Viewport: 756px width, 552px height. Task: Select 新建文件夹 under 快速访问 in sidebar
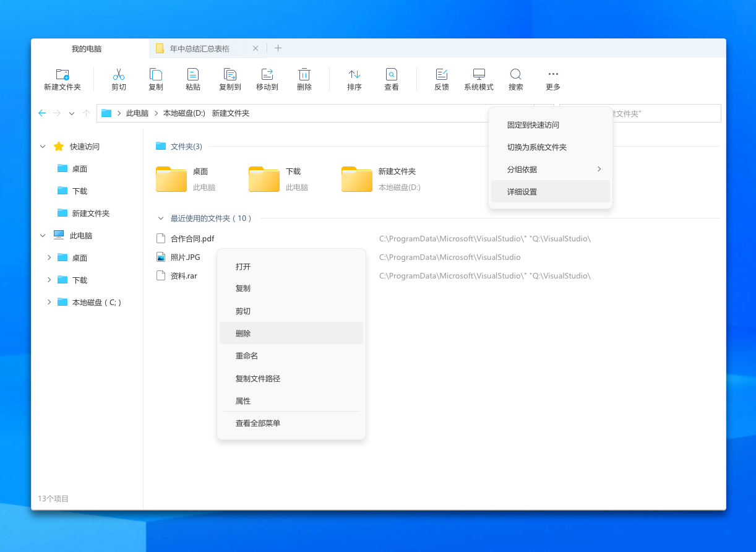tap(91, 213)
